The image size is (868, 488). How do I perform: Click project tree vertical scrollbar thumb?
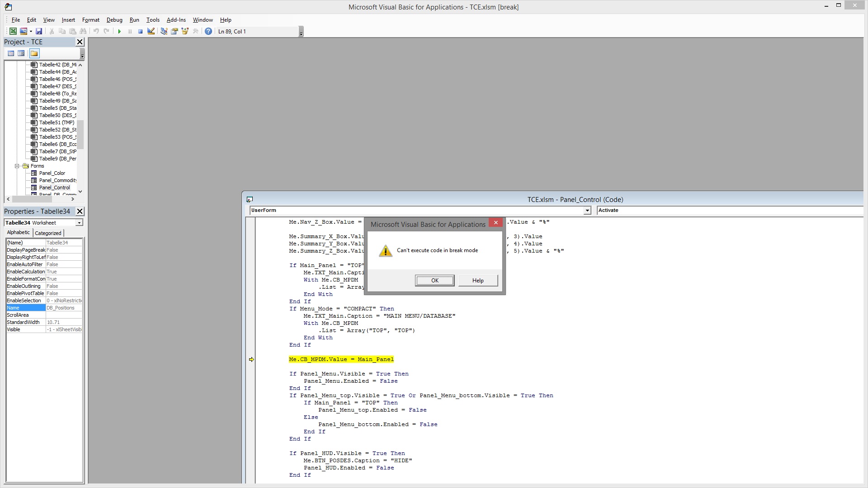click(80, 135)
